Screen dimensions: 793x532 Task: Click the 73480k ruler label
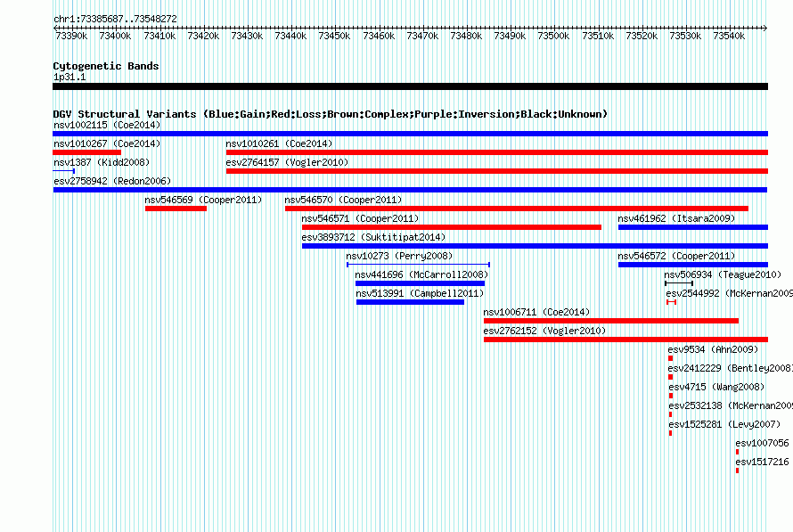[x=466, y=37]
